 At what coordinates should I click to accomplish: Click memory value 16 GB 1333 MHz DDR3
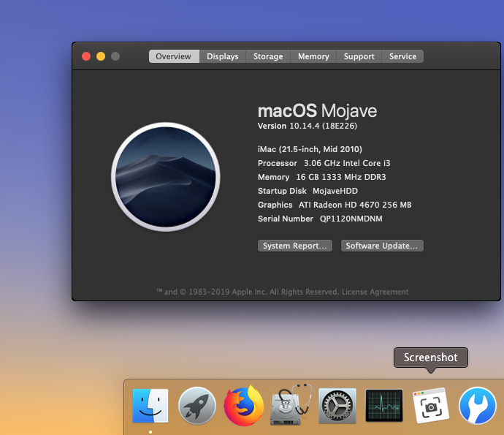pyautogui.click(x=341, y=177)
